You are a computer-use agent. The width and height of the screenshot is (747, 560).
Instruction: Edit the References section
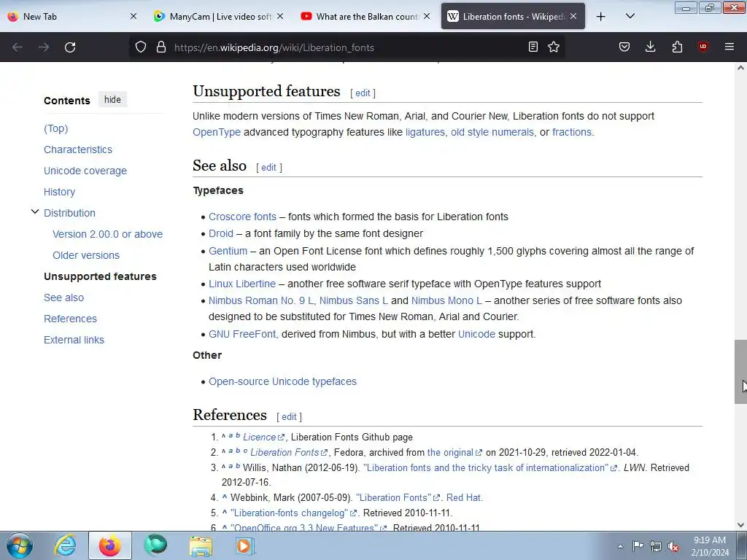[x=289, y=416]
